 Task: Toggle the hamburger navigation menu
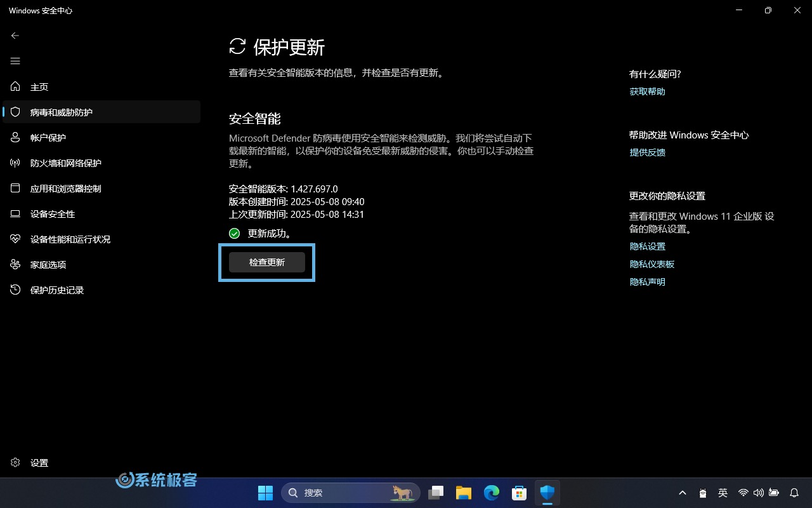point(15,61)
